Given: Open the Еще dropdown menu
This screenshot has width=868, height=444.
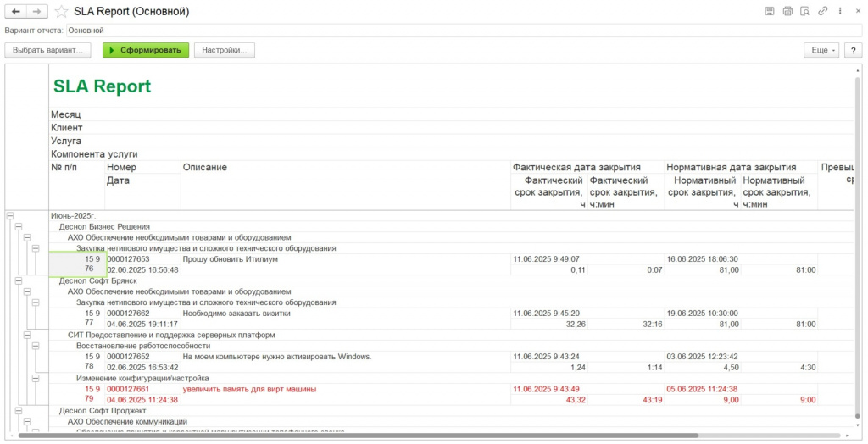Looking at the screenshot, I should 822,50.
